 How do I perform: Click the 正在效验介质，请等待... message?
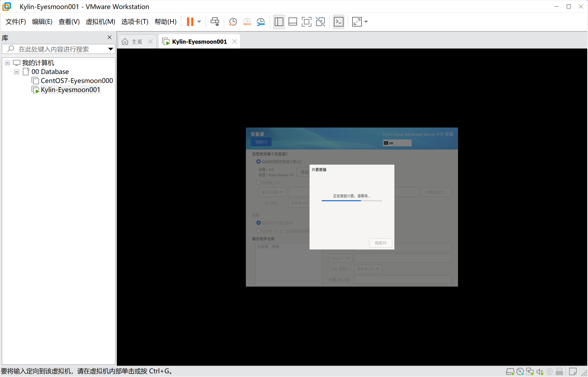(352, 196)
